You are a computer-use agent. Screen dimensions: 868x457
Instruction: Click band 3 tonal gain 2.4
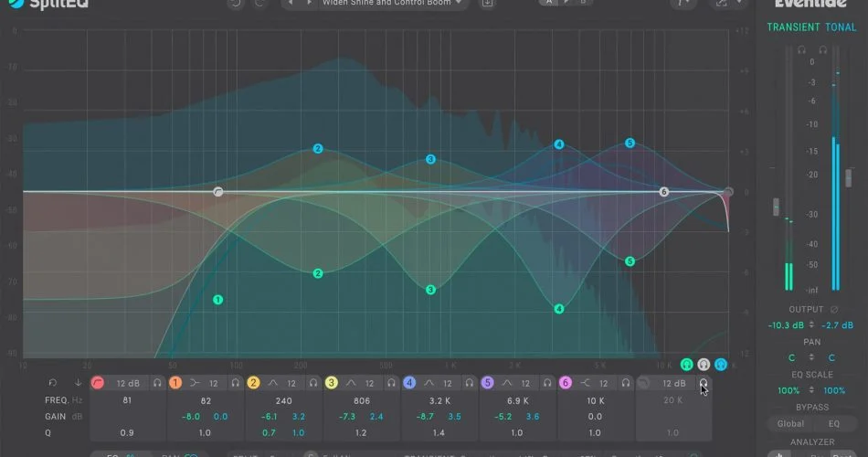point(376,417)
